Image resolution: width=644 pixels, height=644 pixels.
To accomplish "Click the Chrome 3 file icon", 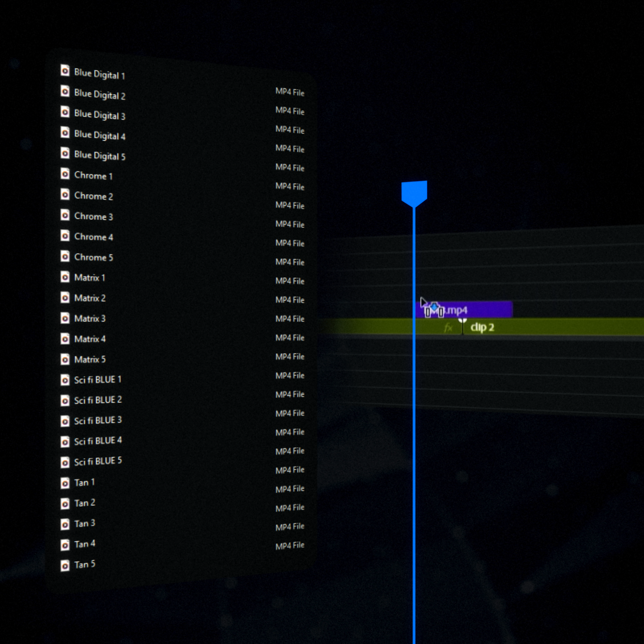I will coord(65,215).
